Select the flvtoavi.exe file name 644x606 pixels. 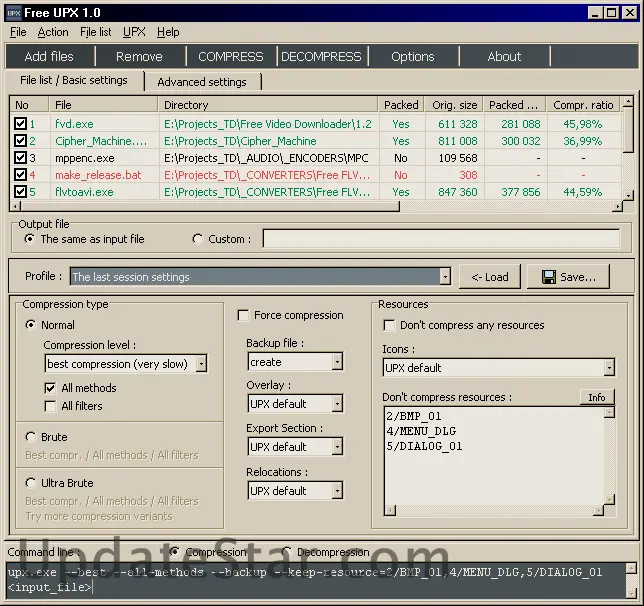[84, 192]
